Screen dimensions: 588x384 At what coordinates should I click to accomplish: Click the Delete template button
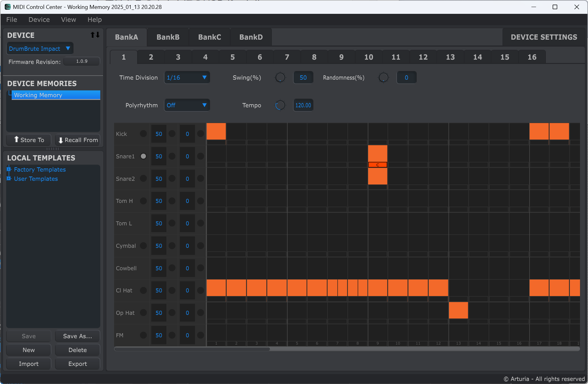pos(78,350)
